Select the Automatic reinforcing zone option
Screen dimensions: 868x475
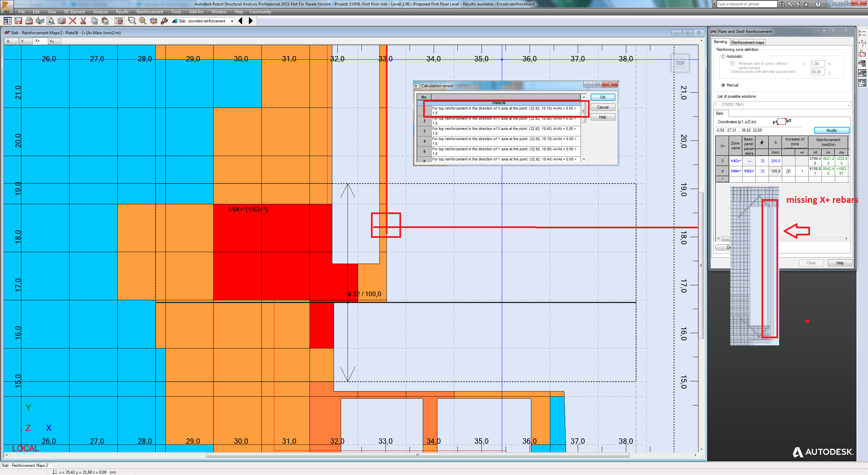[723, 56]
